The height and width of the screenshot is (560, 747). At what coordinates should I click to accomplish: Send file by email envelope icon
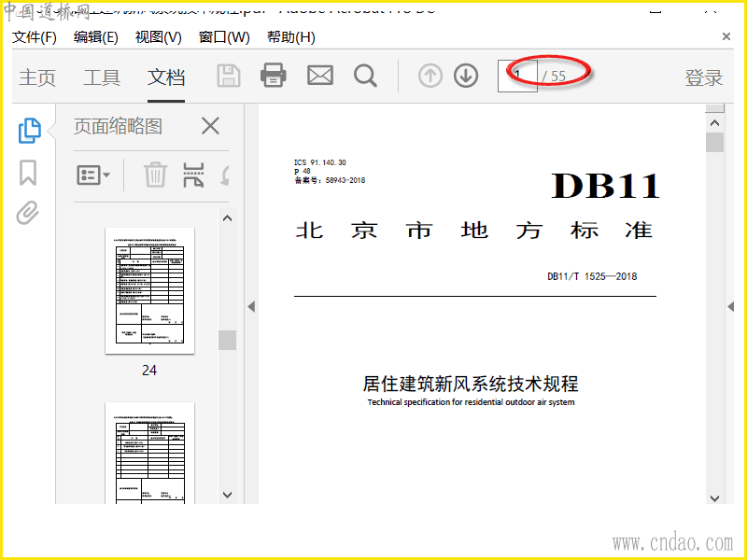pos(319,76)
